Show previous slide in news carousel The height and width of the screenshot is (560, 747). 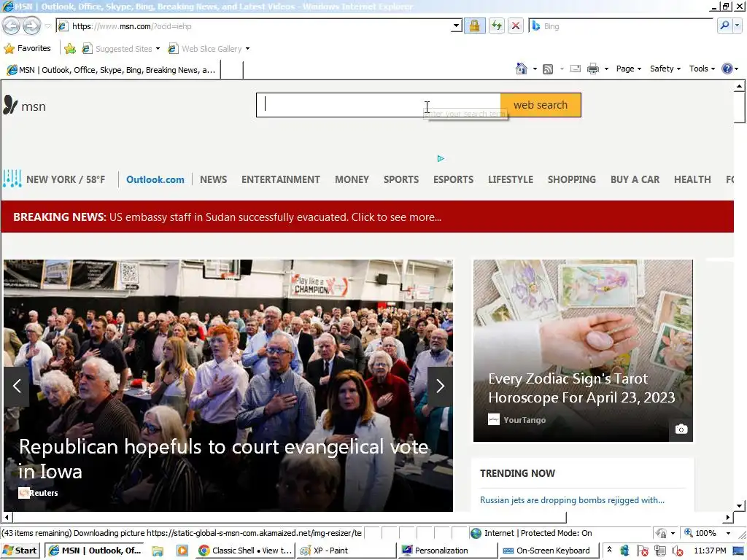17,386
